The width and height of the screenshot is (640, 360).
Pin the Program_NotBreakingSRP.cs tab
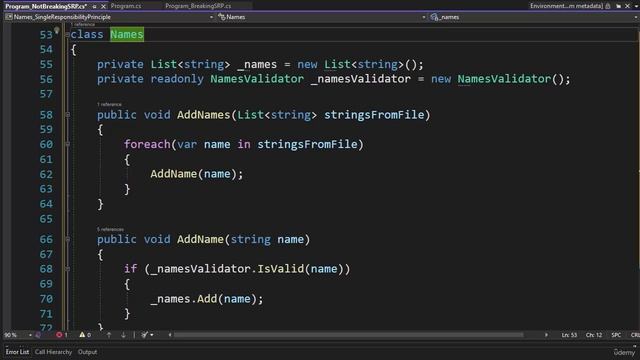[x=94, y=7]
